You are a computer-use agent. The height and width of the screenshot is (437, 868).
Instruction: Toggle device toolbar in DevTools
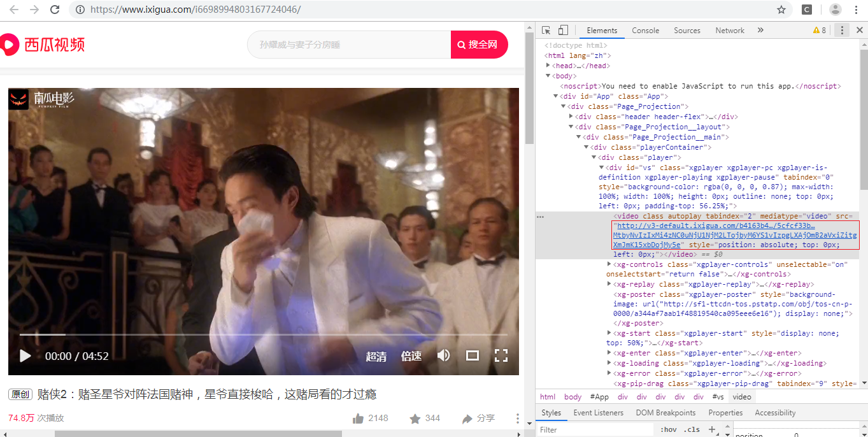(563, 30)
